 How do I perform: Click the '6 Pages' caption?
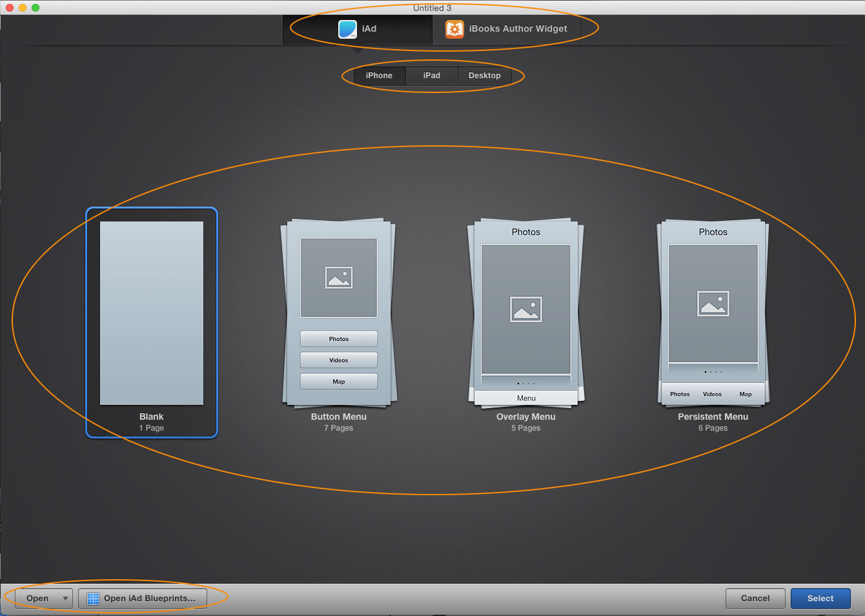coord(713,428)
